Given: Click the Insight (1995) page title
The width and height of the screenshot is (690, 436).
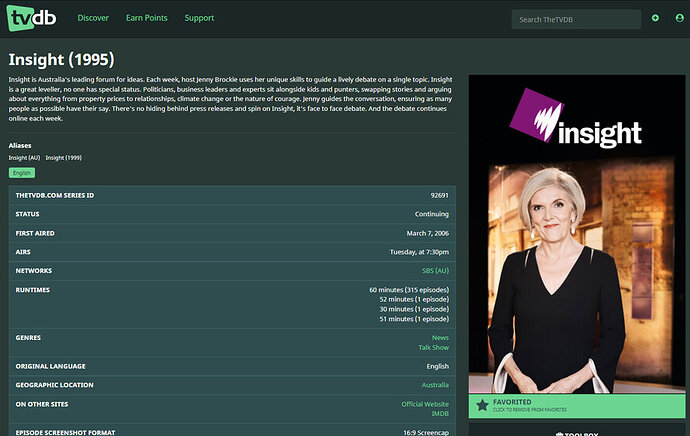Looking at the screenshot, I should [x=61, y=59].
